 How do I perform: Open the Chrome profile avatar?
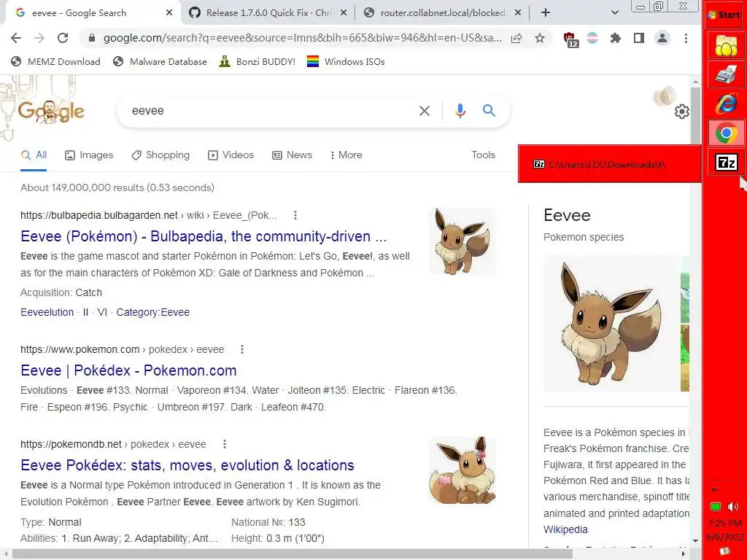662,38
